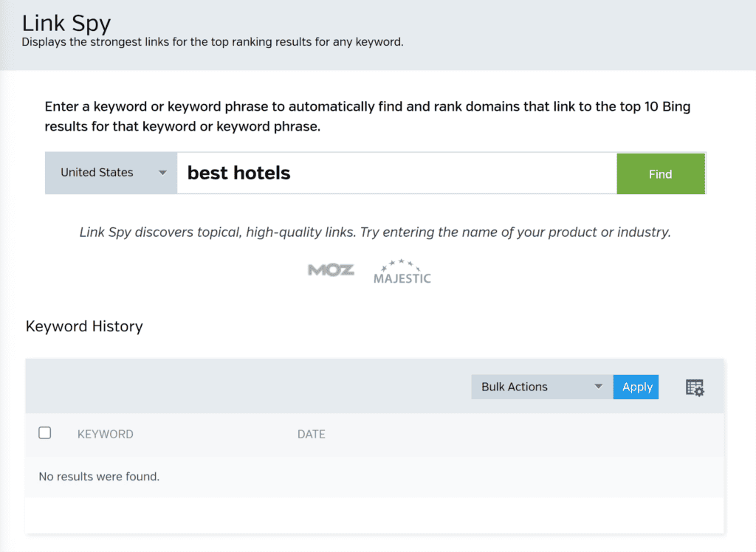This screenshot has width=756, height=552.
Task: Click the Link Spy page title
Action: click(x=66, y=22)
